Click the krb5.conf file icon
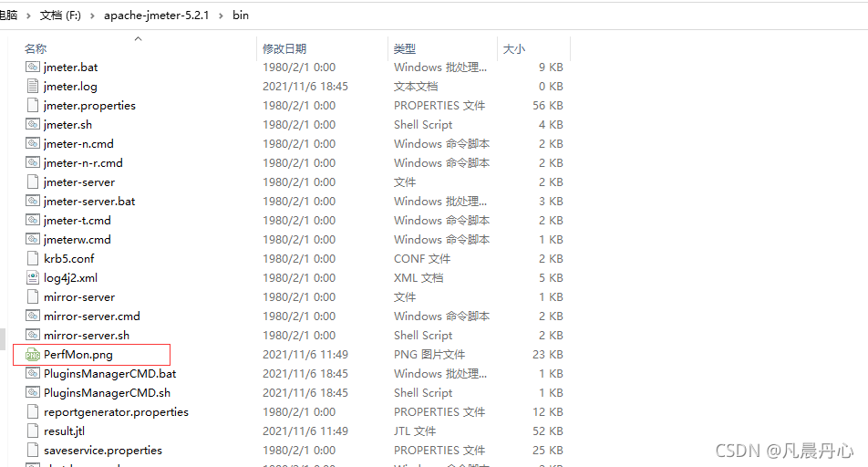The height and width of the screenshot is (467, 868). pyautogui.click(x=33, y=258)
